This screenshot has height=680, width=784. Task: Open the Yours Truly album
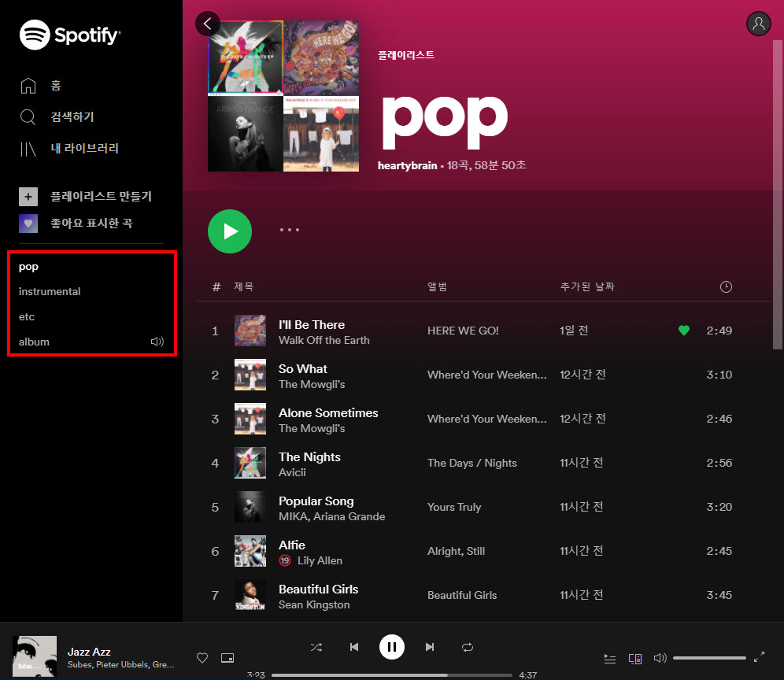point(454,507)
